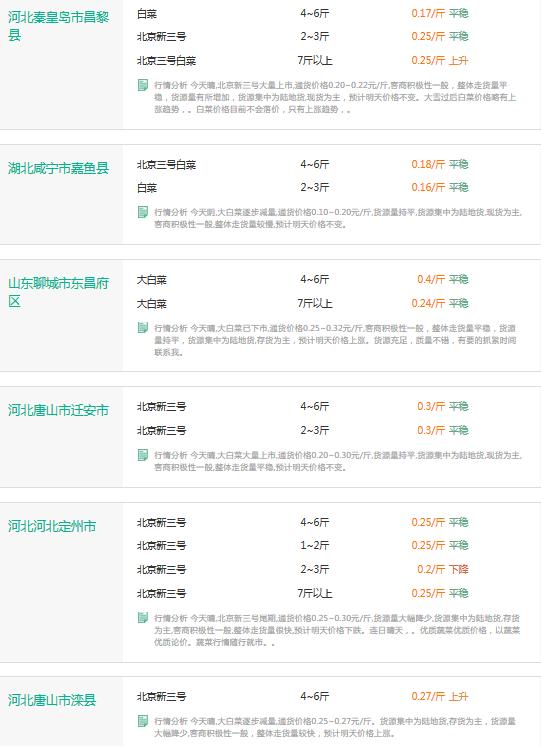This screenshot has height=746, width=541.
Task: Click 0.4/斤 price for 大白菜
Action: coord(431,279)
